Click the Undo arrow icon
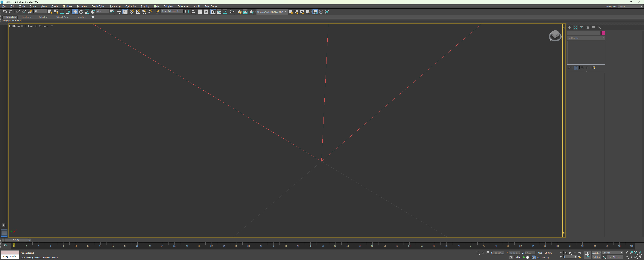 pyautogui.click(x=4, y=12)
